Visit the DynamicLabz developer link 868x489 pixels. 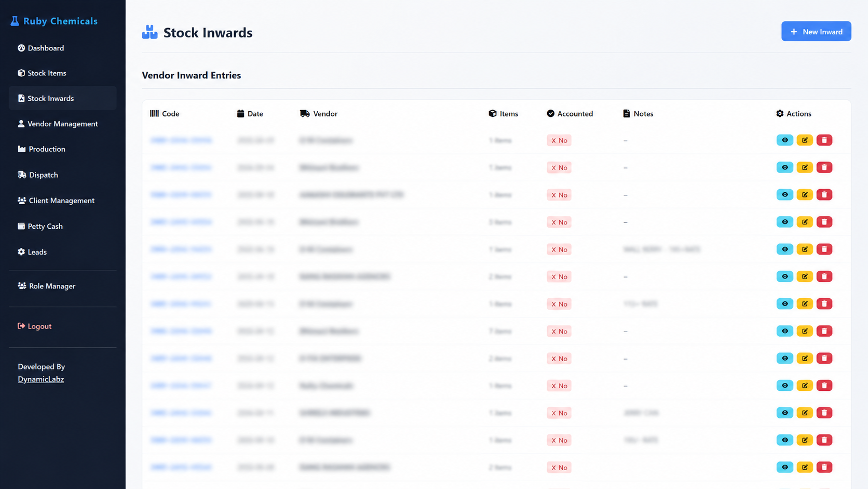tap(41, 379)
